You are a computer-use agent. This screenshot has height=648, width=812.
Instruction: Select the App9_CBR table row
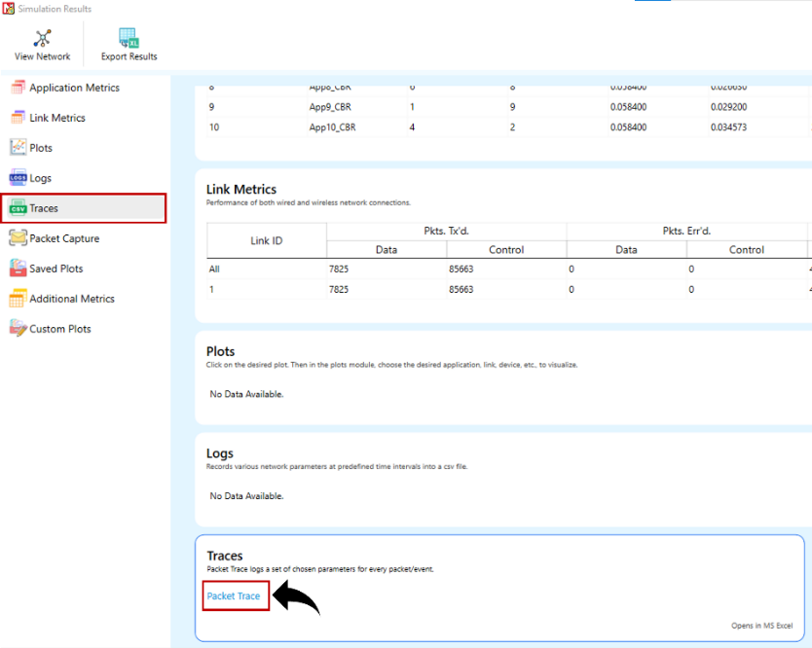click(x=503, y=107)
